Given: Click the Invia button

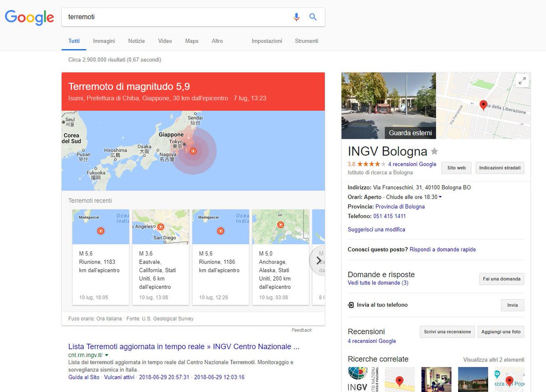Looking at the screenshot, I should point(513,305).
